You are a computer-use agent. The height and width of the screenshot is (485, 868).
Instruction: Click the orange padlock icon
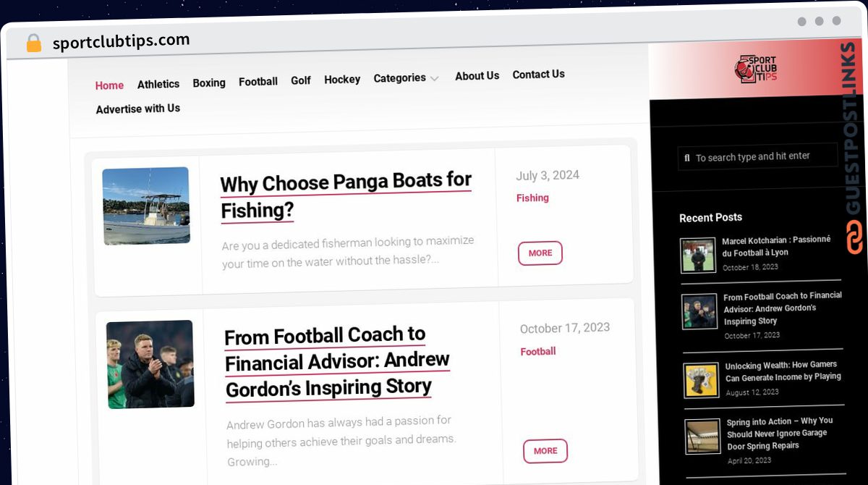click(x=33, y=43)
